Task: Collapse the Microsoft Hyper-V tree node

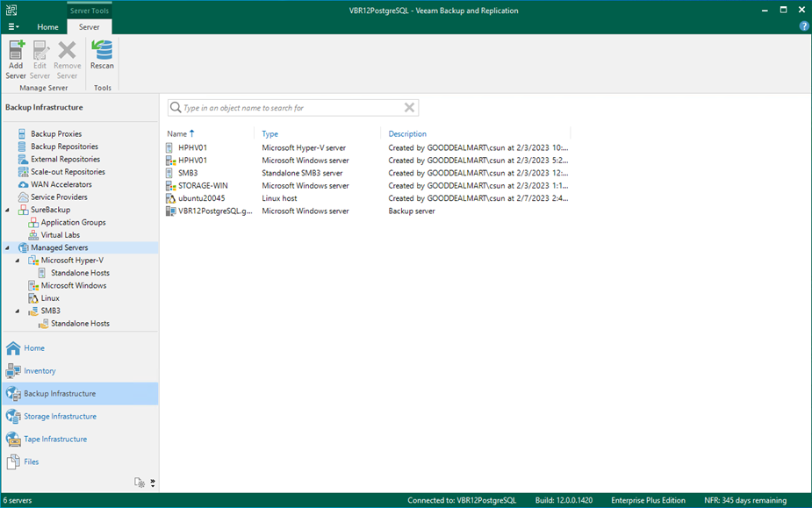Action: [18, 261]
